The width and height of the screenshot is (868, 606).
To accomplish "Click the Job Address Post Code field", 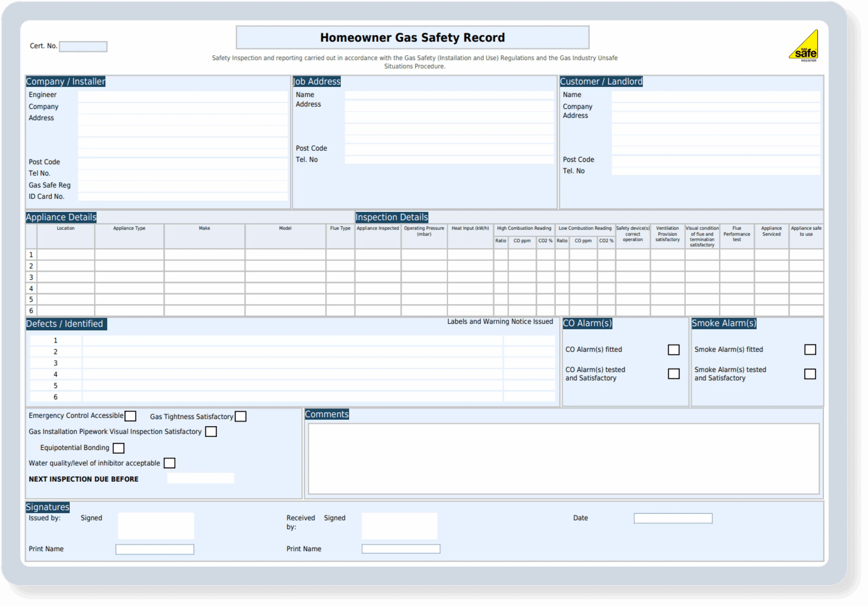I will (x=449, y=149).
